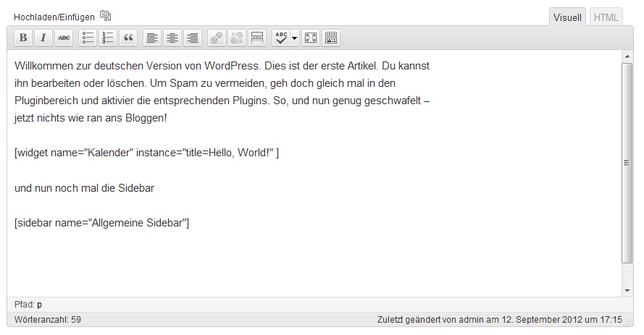Insert numbered list
The width and height of the screenshot is (644, 335).
click(108, 38)
